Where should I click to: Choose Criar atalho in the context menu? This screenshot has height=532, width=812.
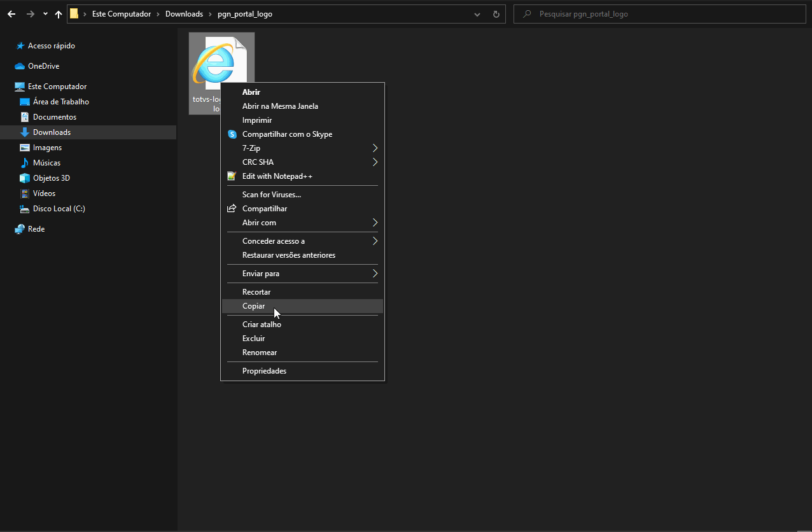click(x=262, y=325)
